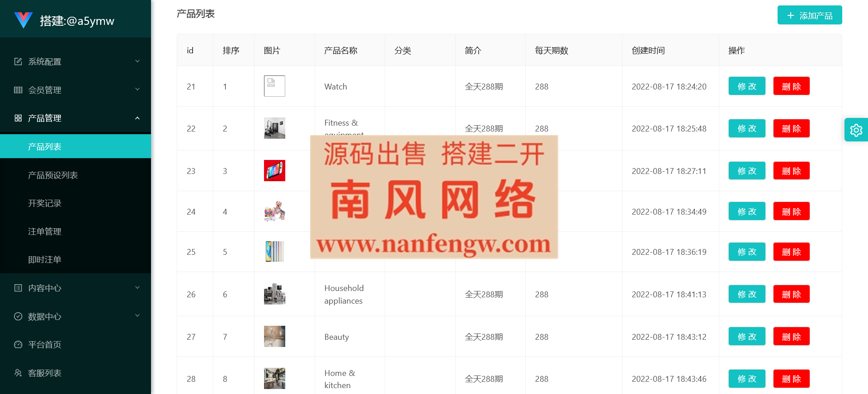Click the 平台首页 dashboard icon
868x394 pixels.
click(18, 344)
